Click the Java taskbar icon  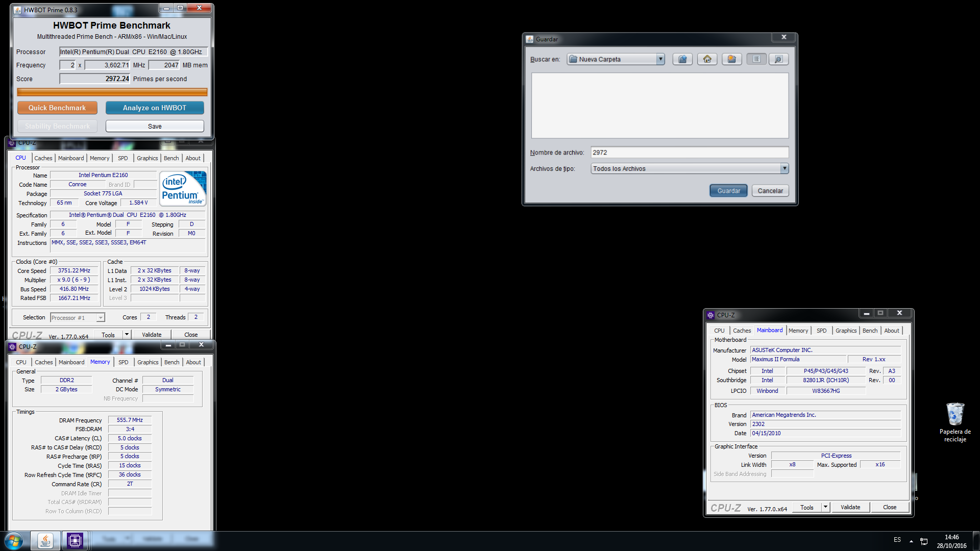point(45,541)
